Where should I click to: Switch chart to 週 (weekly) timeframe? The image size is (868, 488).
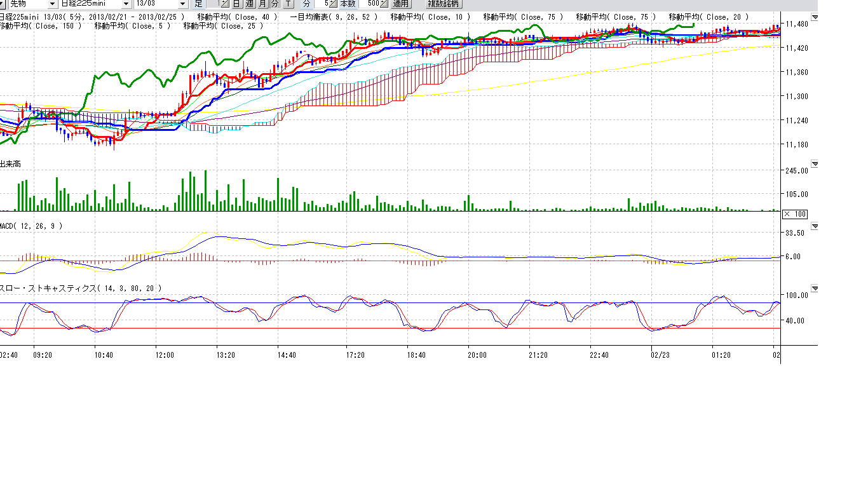(250, 4)
